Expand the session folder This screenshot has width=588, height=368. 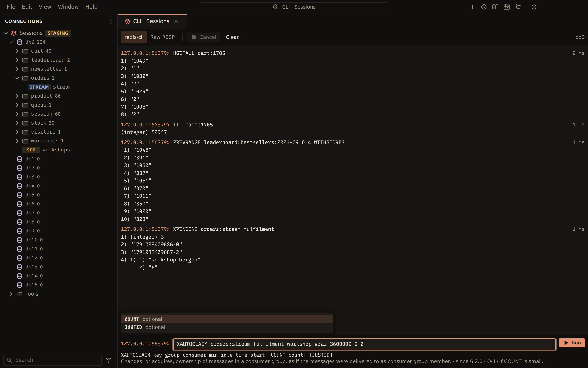17,114
